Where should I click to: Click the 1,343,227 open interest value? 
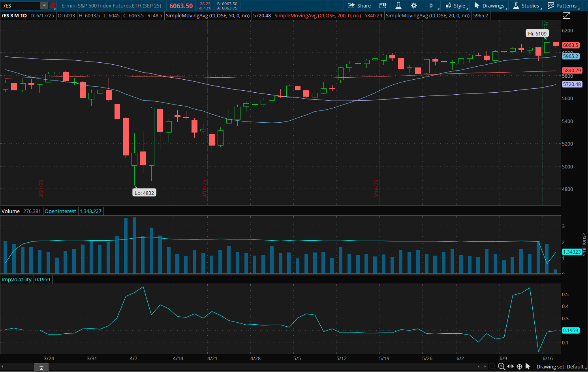[91, 211]
